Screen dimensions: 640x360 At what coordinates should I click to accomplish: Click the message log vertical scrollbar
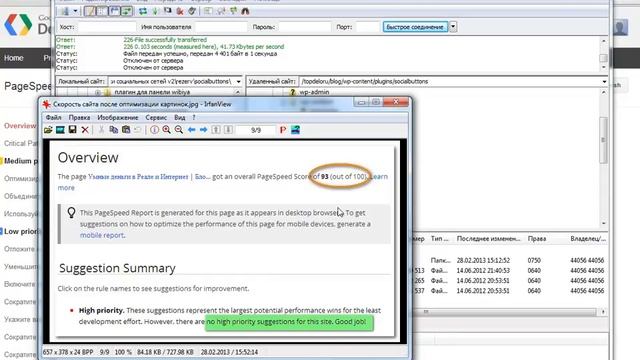604,54
